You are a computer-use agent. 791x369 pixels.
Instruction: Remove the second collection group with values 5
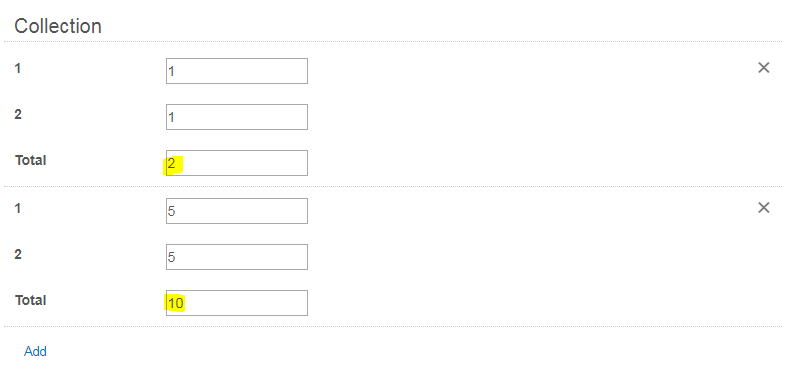tap(764, 207)
